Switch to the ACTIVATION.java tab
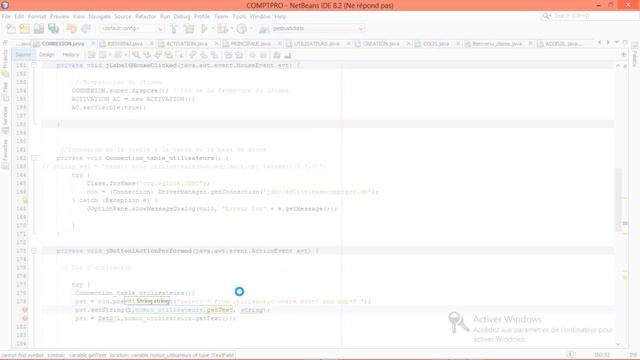Viewport: 640px width, 360px height. click(187, 44)
